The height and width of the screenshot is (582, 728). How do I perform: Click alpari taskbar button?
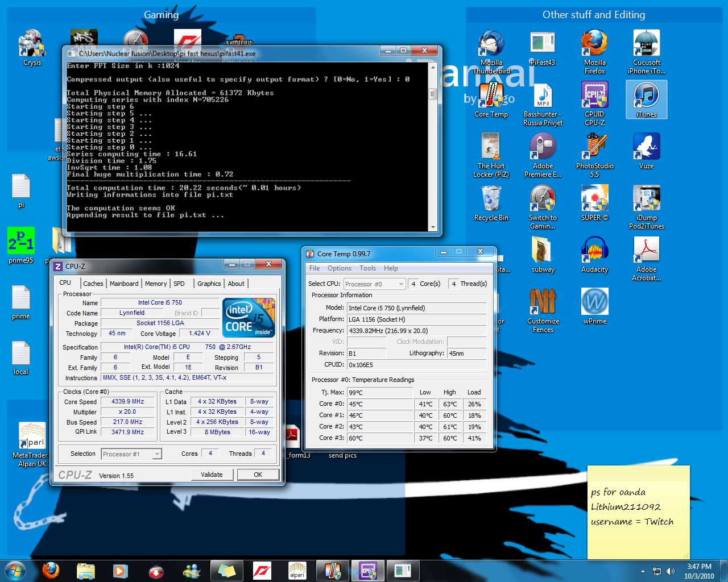297,570
